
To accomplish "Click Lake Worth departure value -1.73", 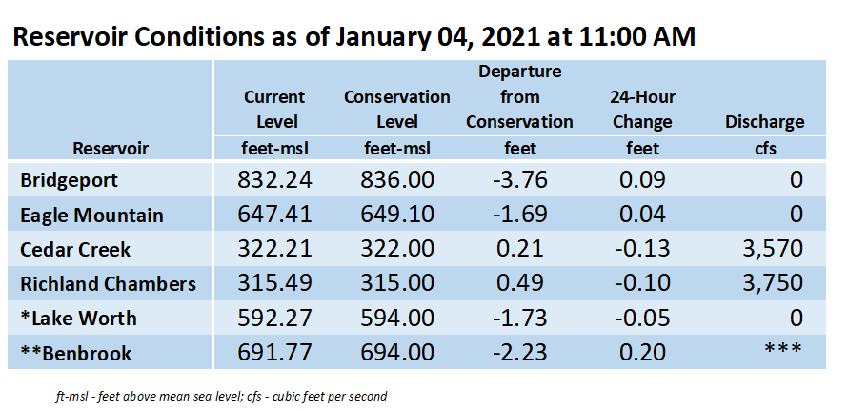I will 519,318.
